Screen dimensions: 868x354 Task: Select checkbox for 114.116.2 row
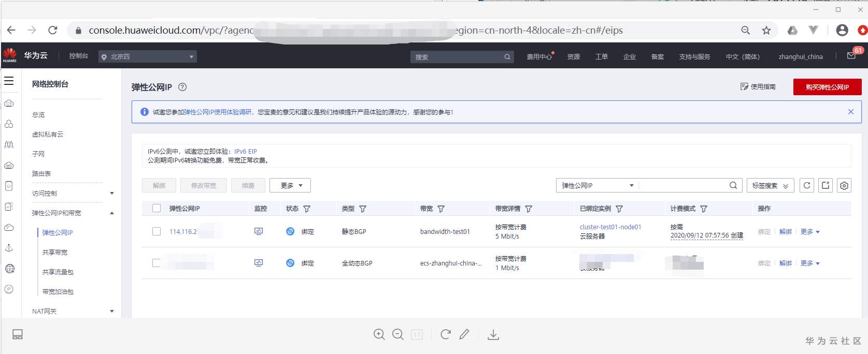click(x=156, y=231)
